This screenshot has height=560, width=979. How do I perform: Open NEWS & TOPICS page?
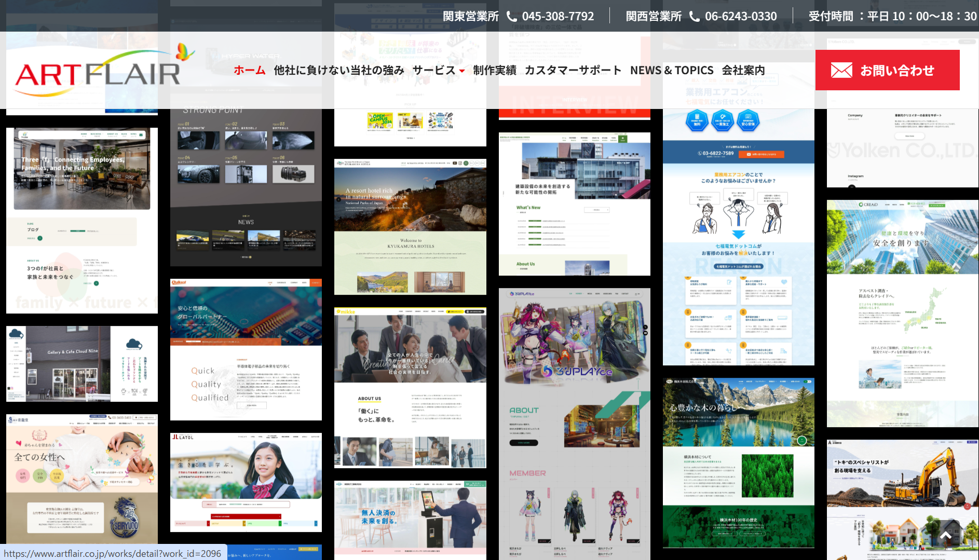pyautogui.click(x=671, y=71)
